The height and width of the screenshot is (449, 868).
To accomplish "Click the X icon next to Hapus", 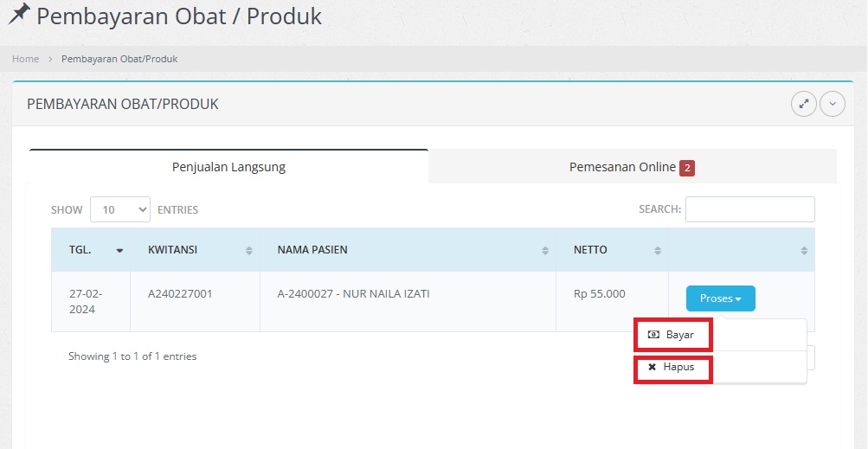I will tap(652, 367).
